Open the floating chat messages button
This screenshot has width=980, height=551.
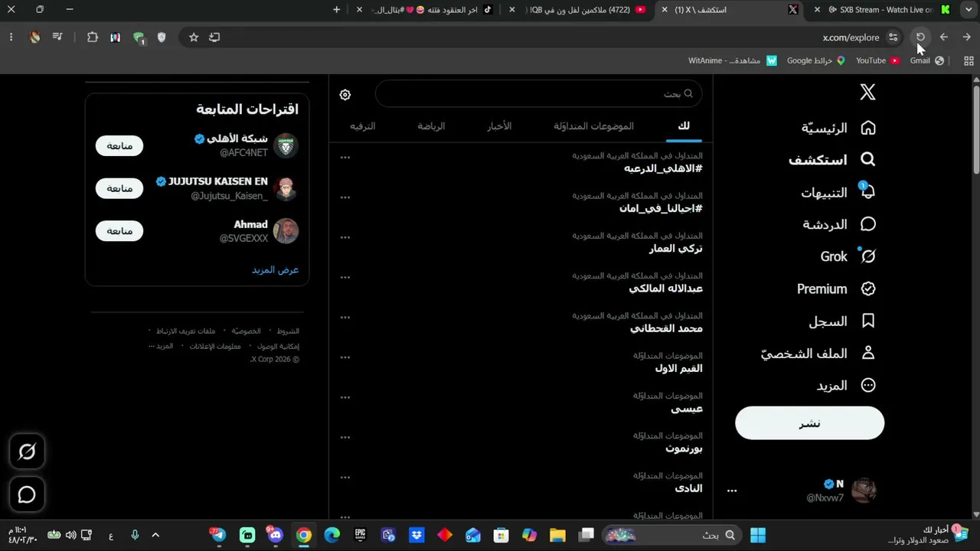pos(27,494)
